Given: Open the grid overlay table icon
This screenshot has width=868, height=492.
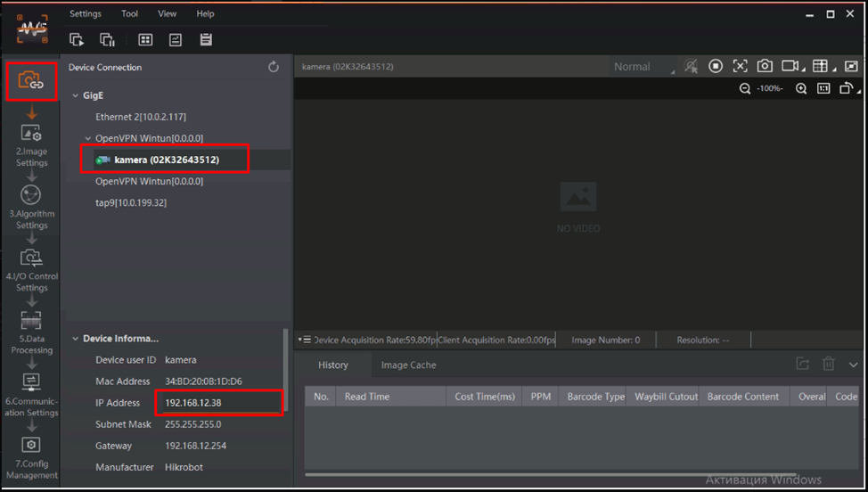Looking at the screenshot, I should (x=820, y=67).
